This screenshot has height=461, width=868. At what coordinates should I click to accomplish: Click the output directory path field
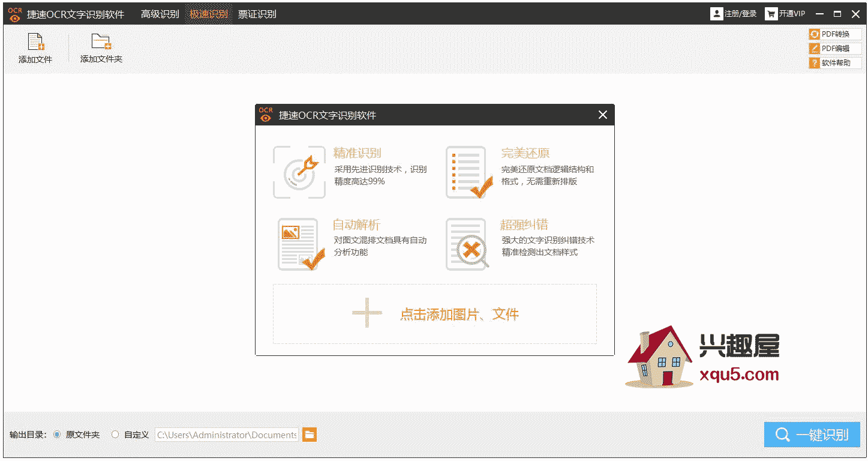point(227,435)
